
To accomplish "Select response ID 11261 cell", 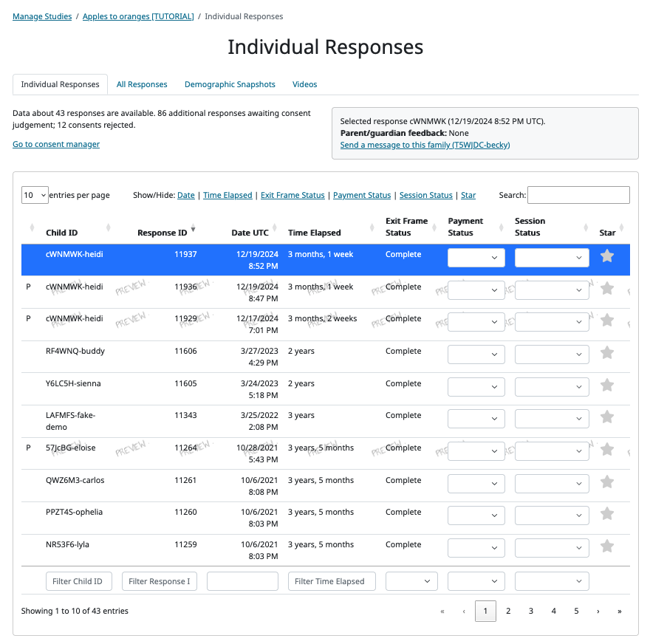I will 185,480.
